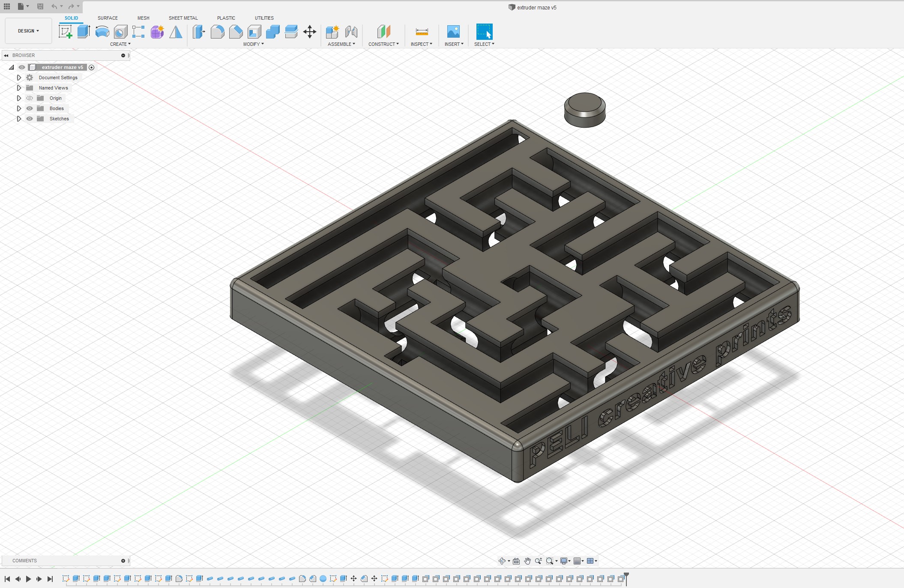Viewport: 904px width, 588px height.
Task: Open the COMMENTS panel
Action: coord(24,561)
